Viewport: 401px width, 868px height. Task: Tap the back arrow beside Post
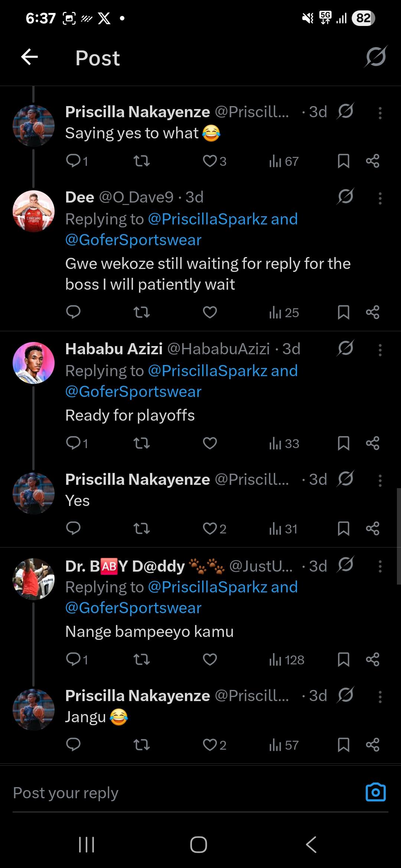pos(30,57)
